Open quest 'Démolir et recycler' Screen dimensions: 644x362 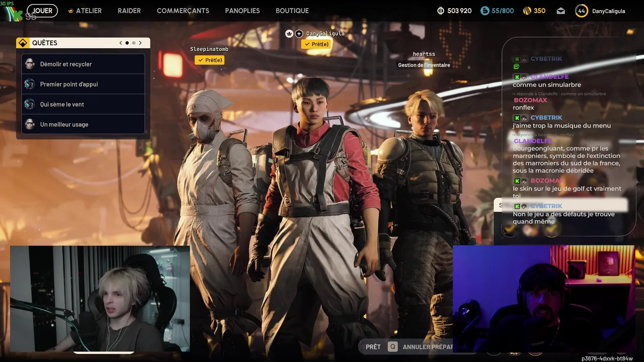click(x=83, y=64)
